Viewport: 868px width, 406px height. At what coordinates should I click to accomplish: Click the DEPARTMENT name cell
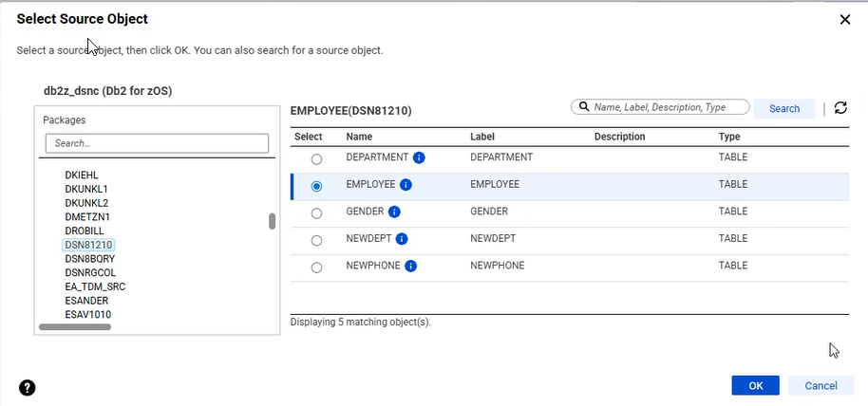(x=377, y=157)
